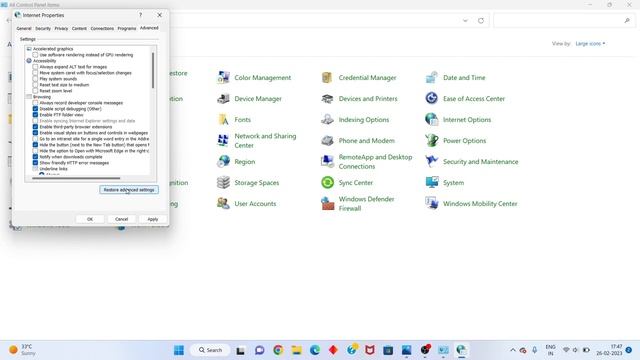The width and height of the screenshot is (640, 360).
Task: Switch to the General tab
Action: coord(24,29)
